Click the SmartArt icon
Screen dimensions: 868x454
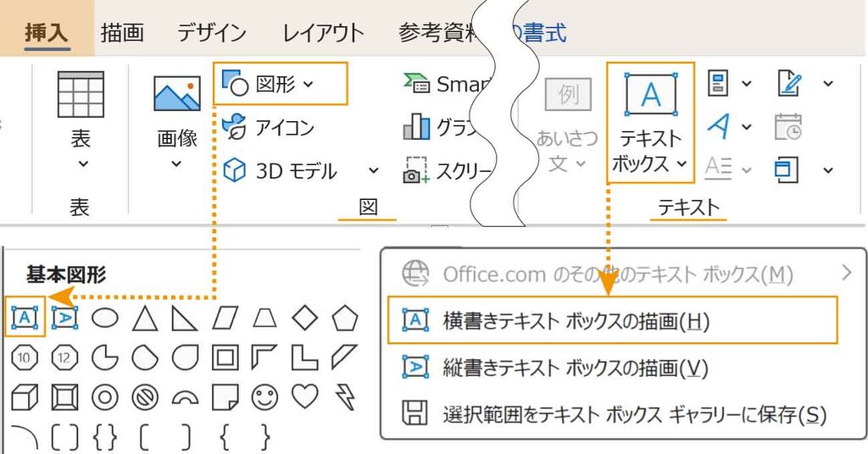[416, 84]
